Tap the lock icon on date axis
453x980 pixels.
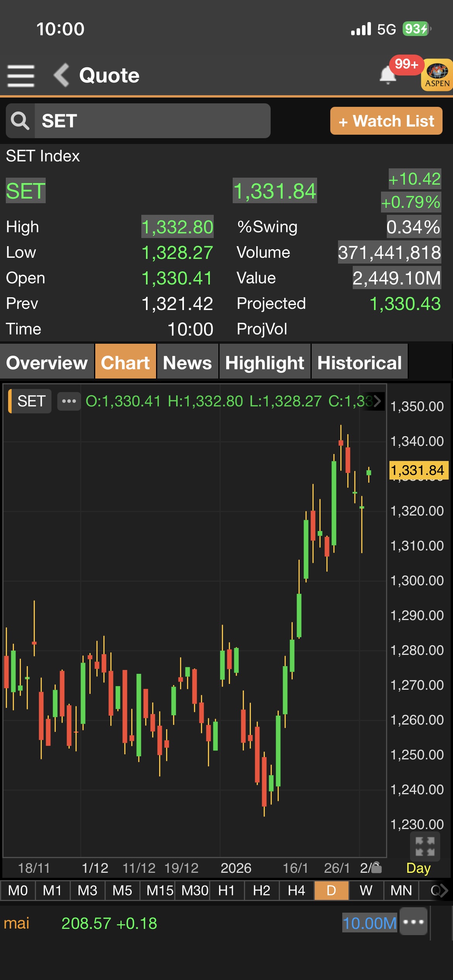pos(376,868)
